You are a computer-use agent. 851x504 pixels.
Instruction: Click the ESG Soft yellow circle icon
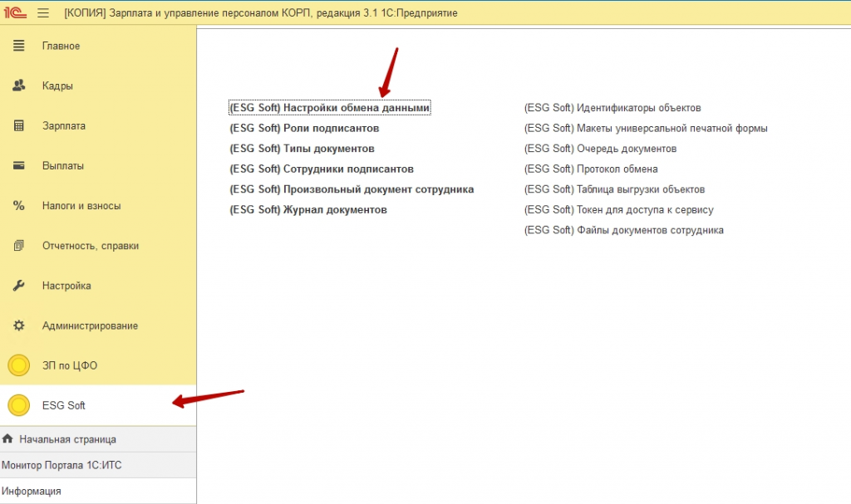point(19,405)
